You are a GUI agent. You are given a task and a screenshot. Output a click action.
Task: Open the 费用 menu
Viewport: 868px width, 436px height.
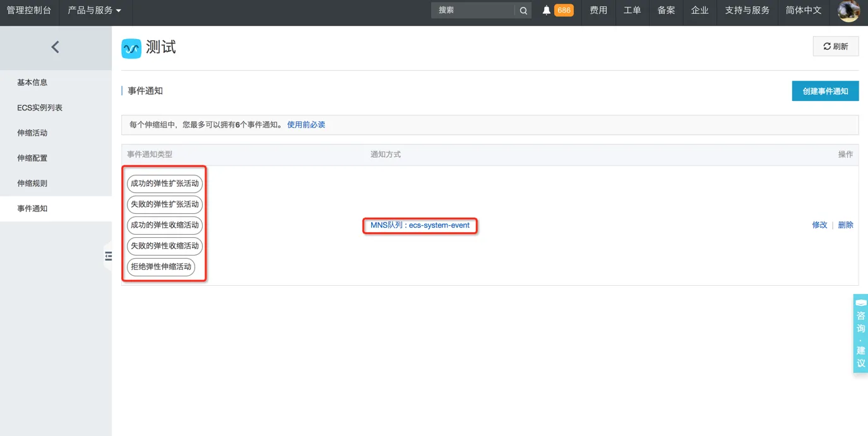pyautogui.click(x=598, y=10)
